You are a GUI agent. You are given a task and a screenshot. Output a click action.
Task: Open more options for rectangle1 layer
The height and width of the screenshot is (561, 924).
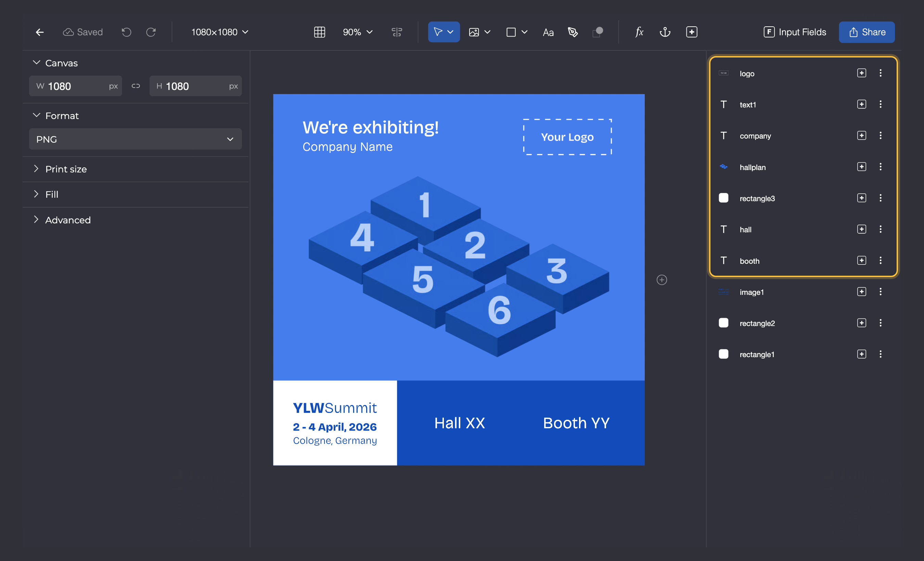coord(881,354)
